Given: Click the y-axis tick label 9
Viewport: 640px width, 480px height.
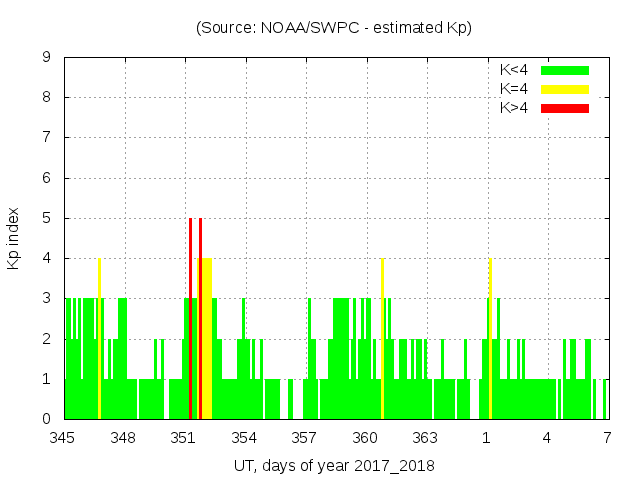Looking at the screenshot, I should [x=46, y=58].
